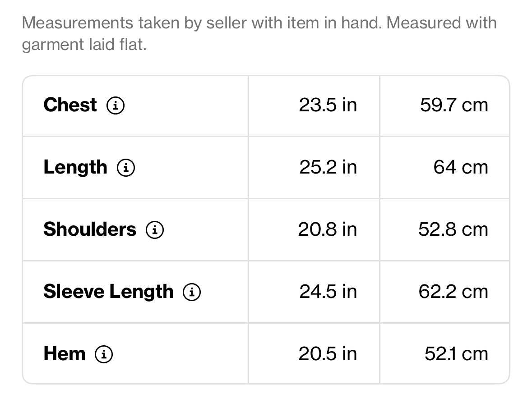Open the info icon beside Length
Screen dimensions: 532x412
(126, 168)
